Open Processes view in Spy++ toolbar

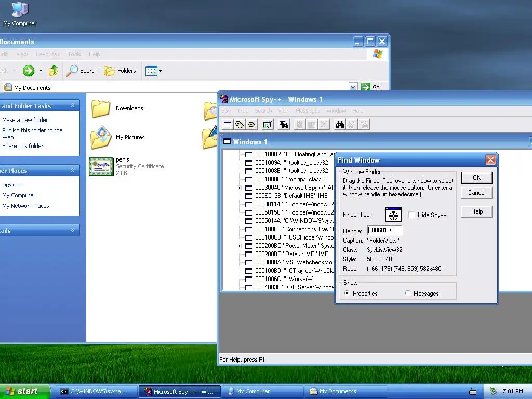tap(240, 125)
